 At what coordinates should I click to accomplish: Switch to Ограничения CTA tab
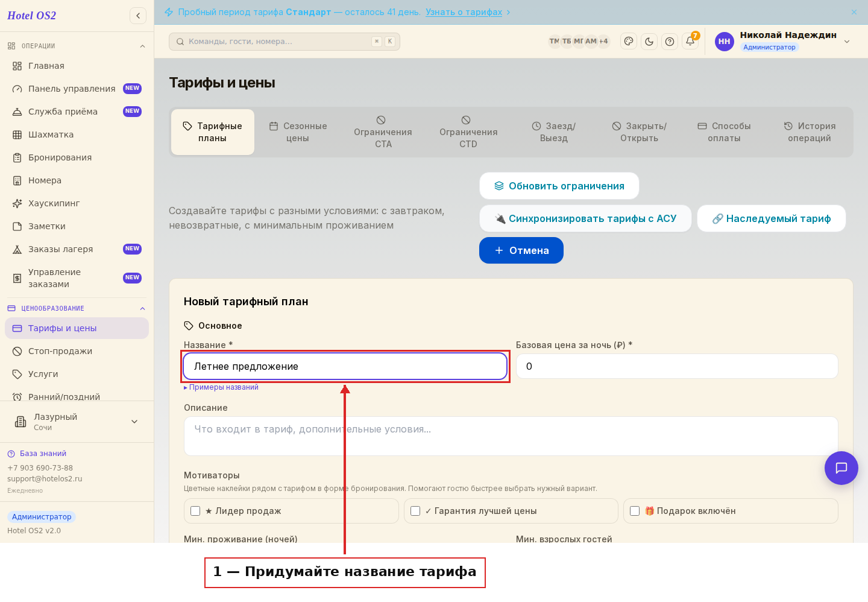pos(383,132)
